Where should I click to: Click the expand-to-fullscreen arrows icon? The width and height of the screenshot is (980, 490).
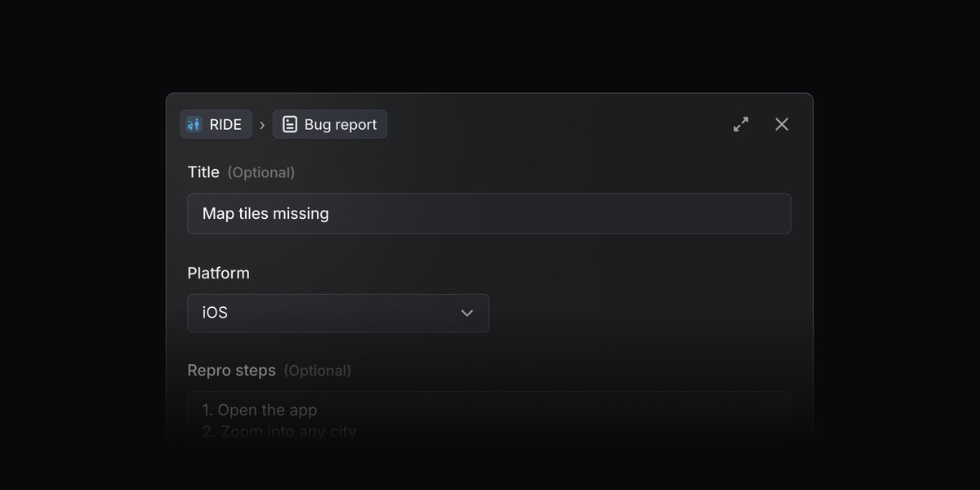(x=741, y=124)
